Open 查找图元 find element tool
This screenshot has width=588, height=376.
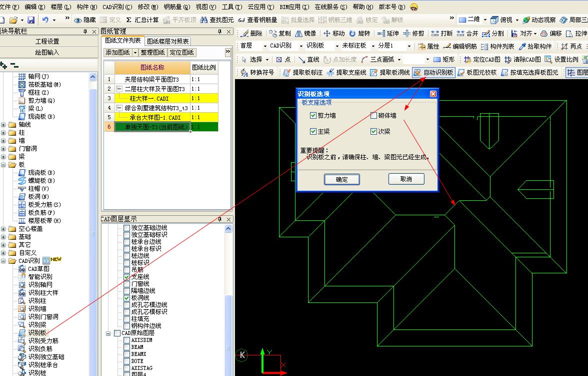point(217,20)
